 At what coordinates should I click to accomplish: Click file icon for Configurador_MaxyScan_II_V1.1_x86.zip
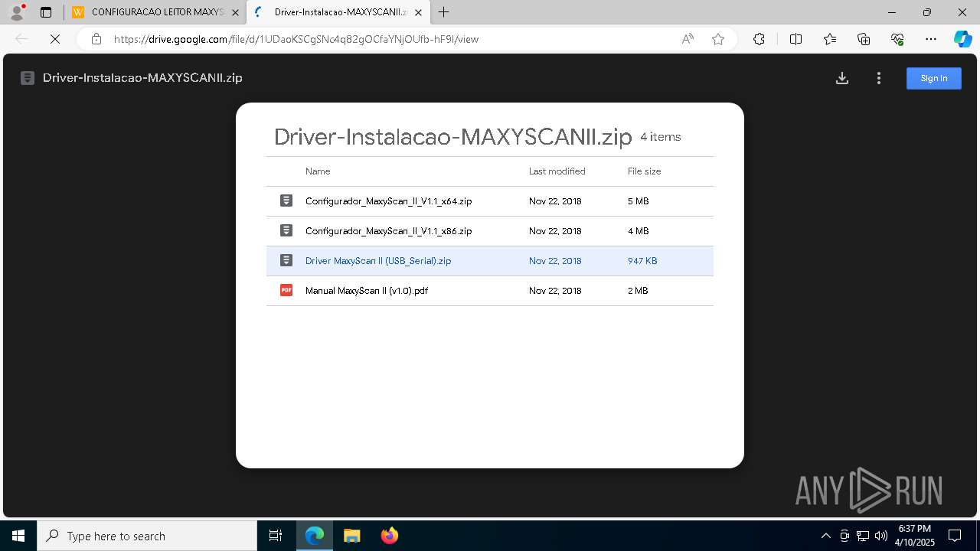click(x=286, y=230)
